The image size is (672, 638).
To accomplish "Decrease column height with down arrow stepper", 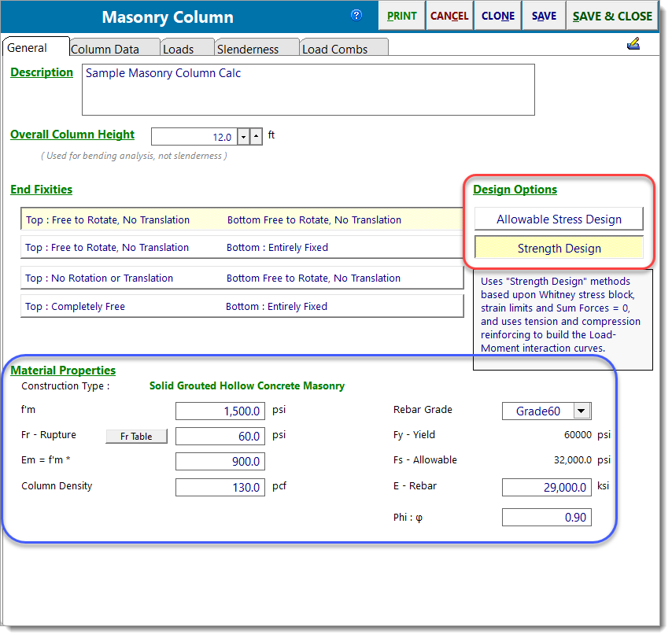I will coord(242,137).
